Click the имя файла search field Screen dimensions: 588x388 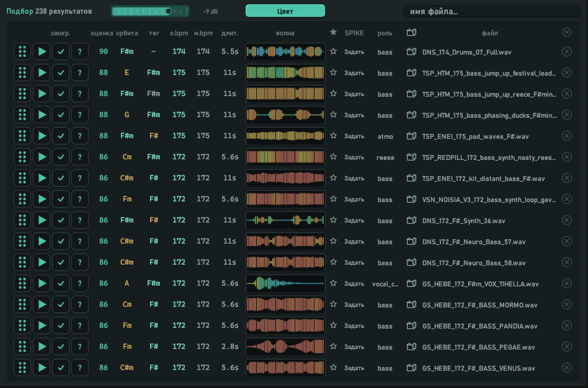(491, 11)
